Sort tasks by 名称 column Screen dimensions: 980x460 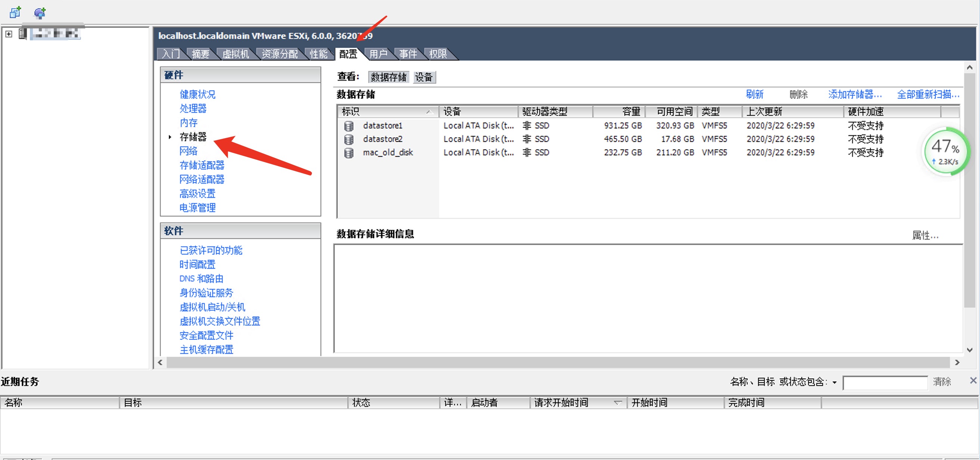tap(60, 402)
